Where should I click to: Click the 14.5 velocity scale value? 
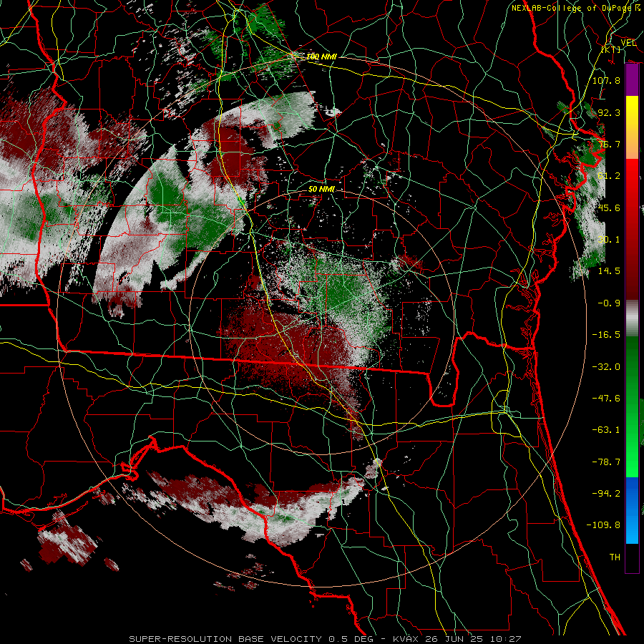pyautogui.click(x=609, y=271)
